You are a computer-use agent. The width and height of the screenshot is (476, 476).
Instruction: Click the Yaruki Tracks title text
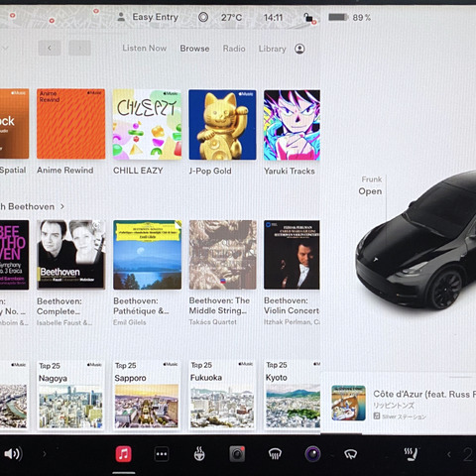pos(290,171)
